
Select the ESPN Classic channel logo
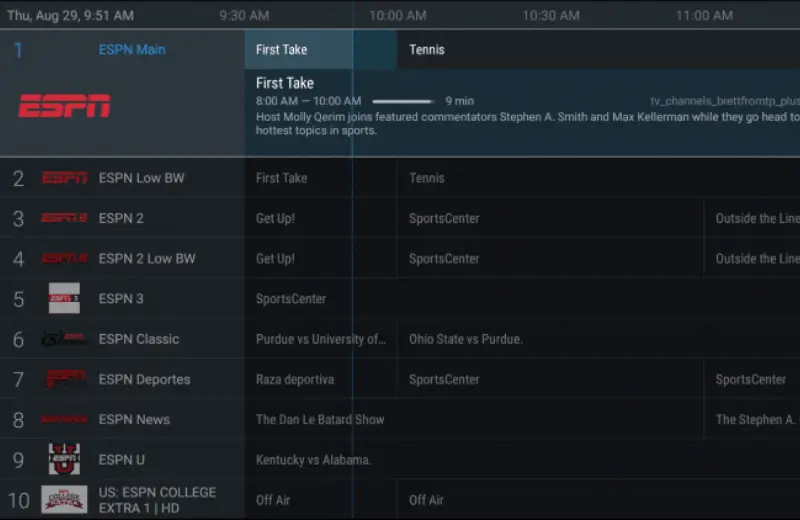coord(64,339)
